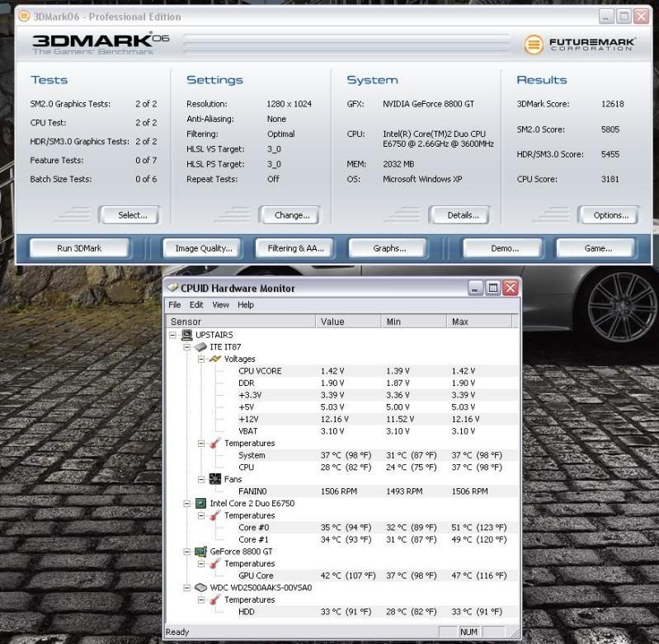Click the NUM indicator in status bar
The image size is (659, 644).
469,632
